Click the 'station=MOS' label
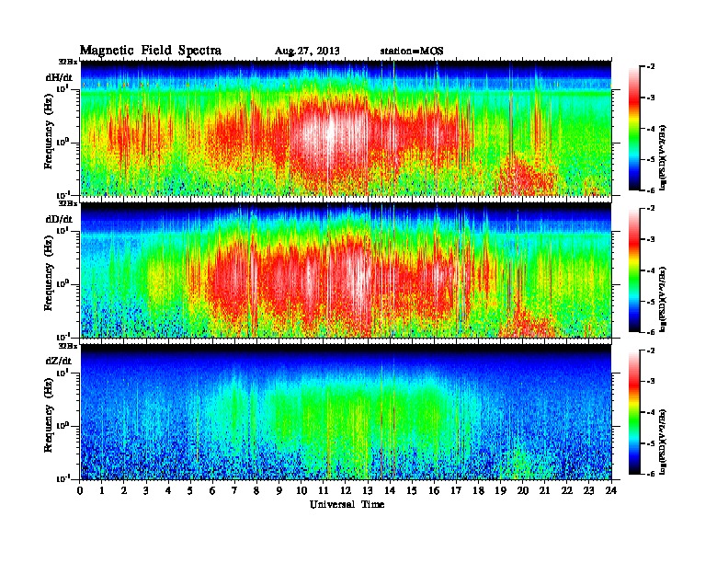This screenshot has width=728, height=563. point(412,52)
